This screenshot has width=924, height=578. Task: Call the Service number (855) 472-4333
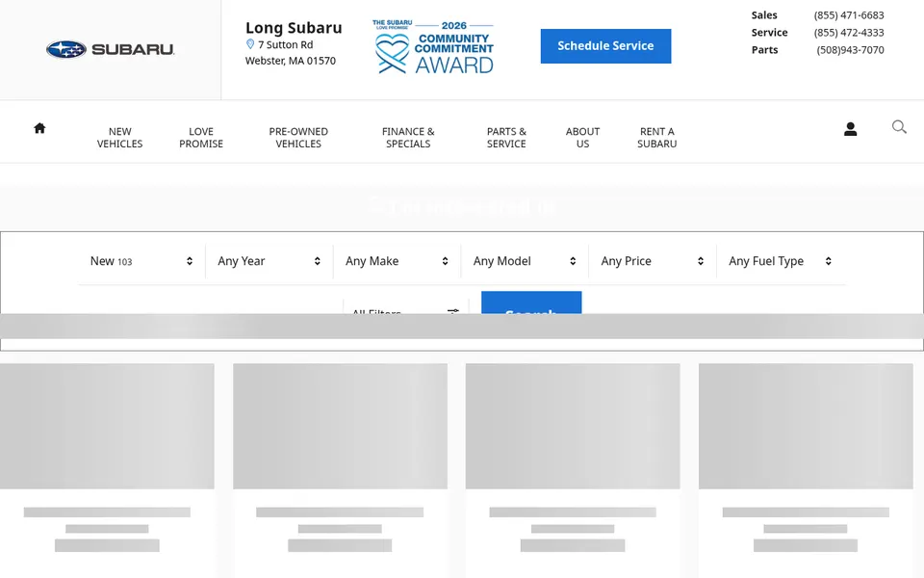tap(849, 33)
